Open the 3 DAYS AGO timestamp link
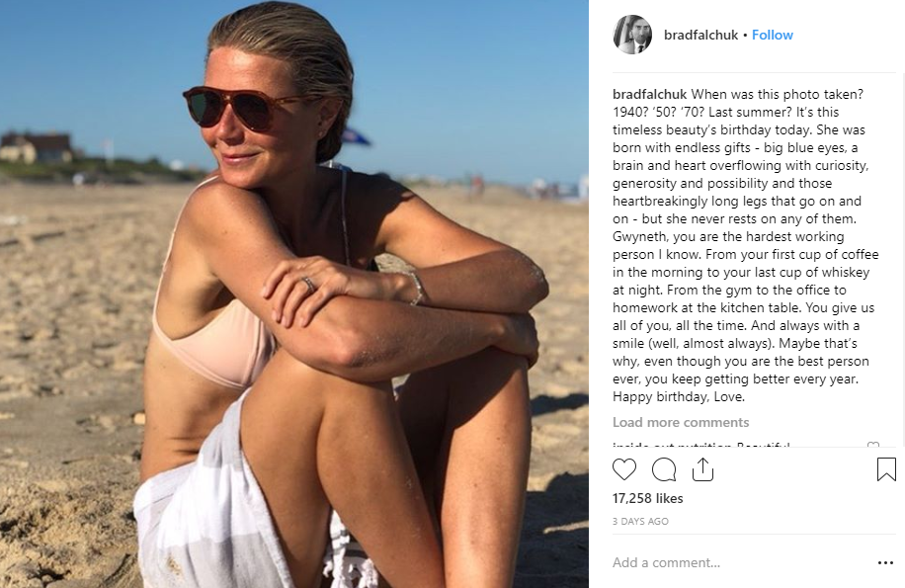The image size is (905, 588). click(640, 521)
